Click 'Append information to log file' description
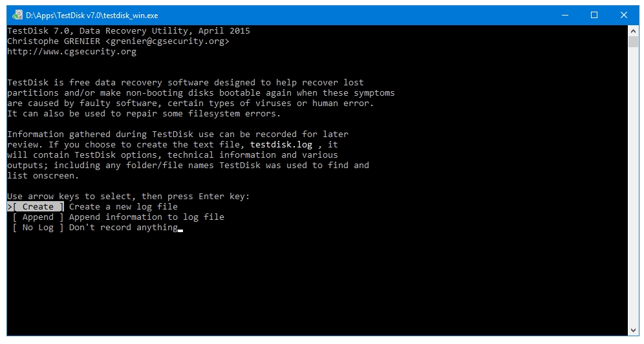 (x=147, y=217)
